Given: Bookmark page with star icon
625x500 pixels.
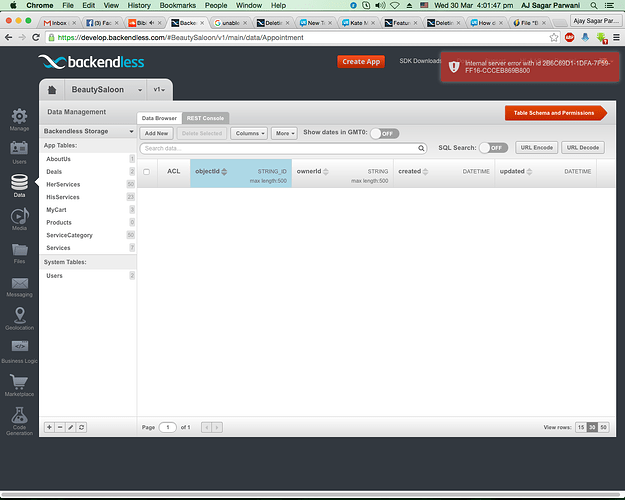Looking at the screenshot, I should [x=554, y=37].
